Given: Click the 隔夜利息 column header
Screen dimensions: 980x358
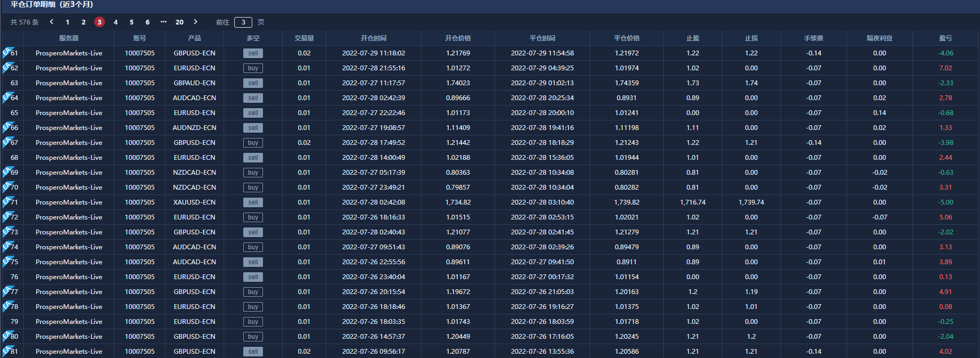Looking at the screenshot, I should tap(879, 38).
